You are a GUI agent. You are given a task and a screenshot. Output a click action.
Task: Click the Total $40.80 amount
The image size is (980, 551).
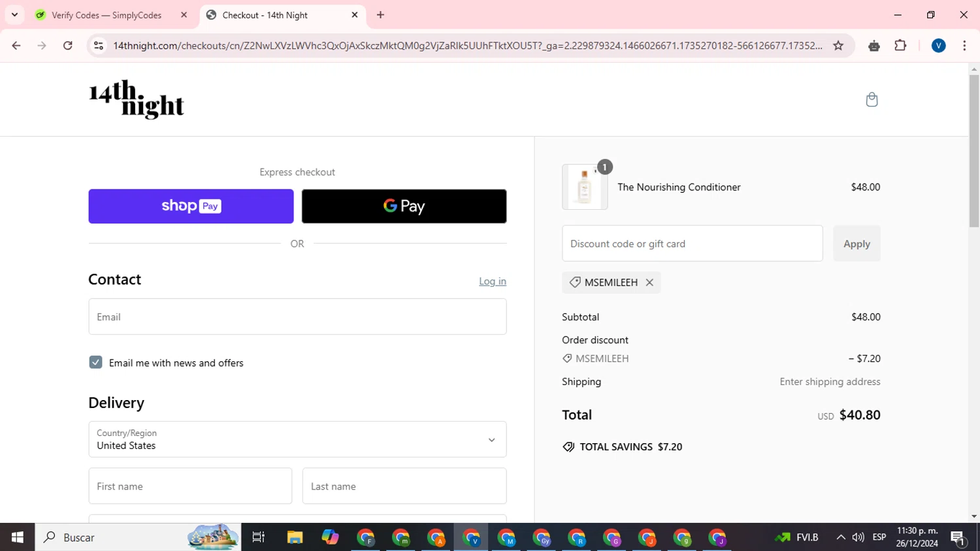(x=860, y=415)
